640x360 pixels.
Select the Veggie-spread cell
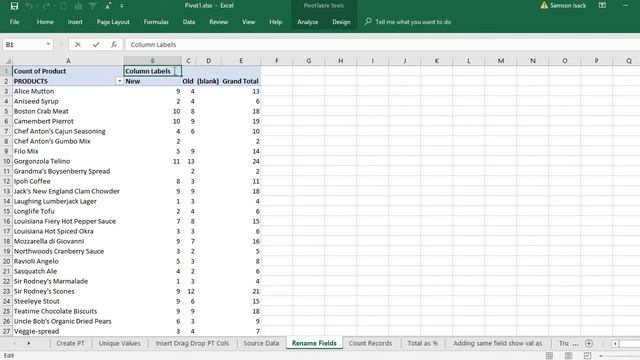click(x=68, y=331)
